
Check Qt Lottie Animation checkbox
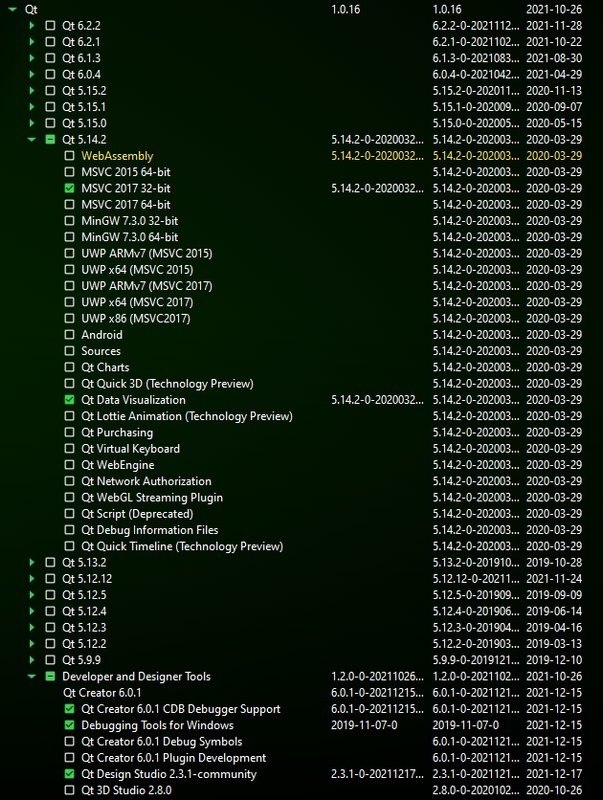69,416
